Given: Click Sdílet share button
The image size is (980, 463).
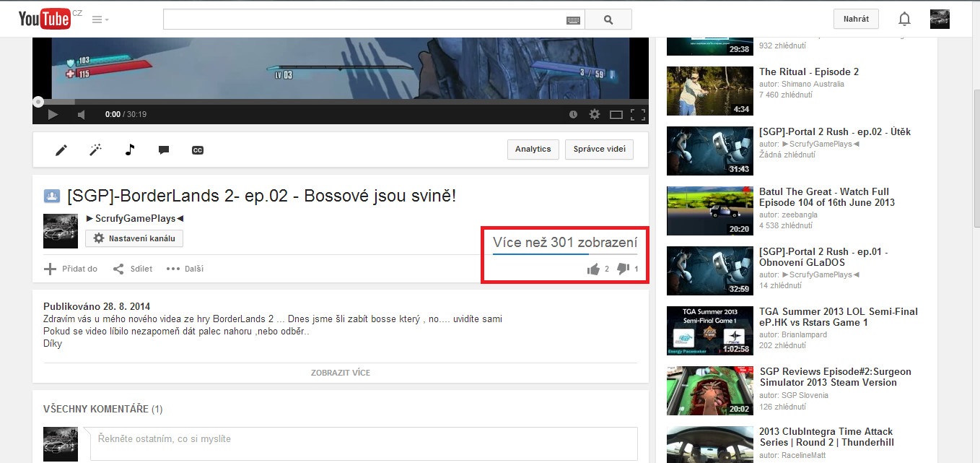Looking at the screenshot, I should click(133, 269).
